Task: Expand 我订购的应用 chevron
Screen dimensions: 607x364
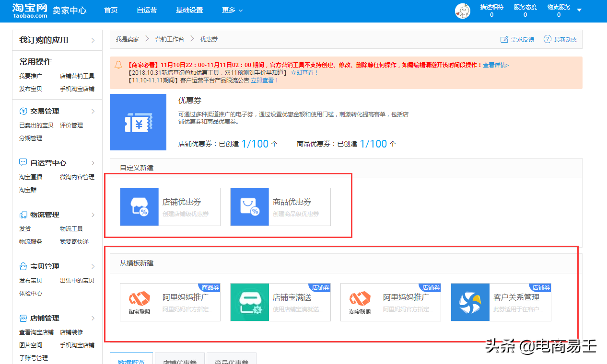Action: pyautogui.click(x=93, y=40)
